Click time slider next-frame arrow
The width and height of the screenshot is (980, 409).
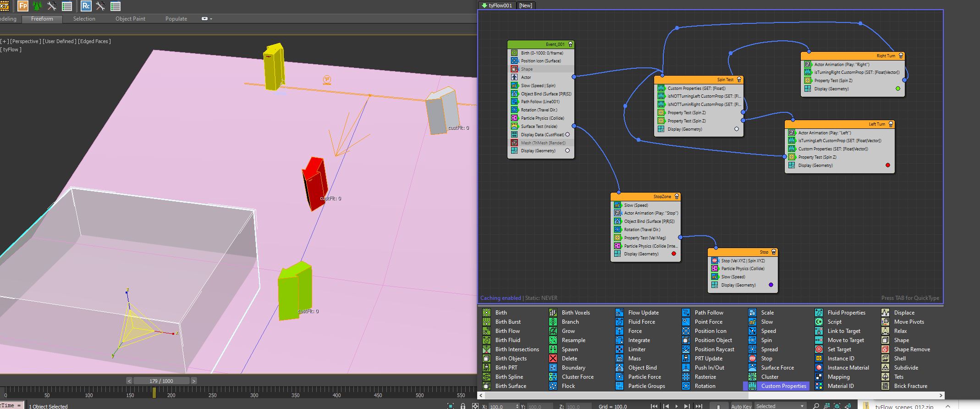point(193,381)
